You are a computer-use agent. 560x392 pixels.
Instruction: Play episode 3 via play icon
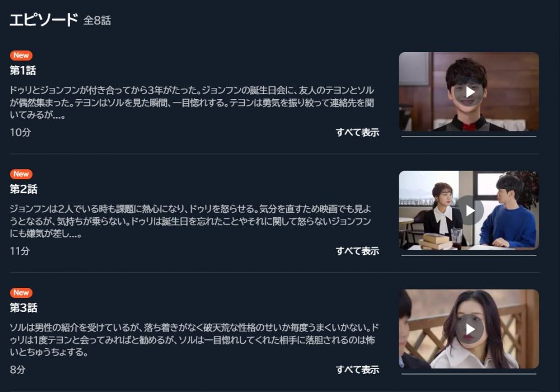[470, 329]
